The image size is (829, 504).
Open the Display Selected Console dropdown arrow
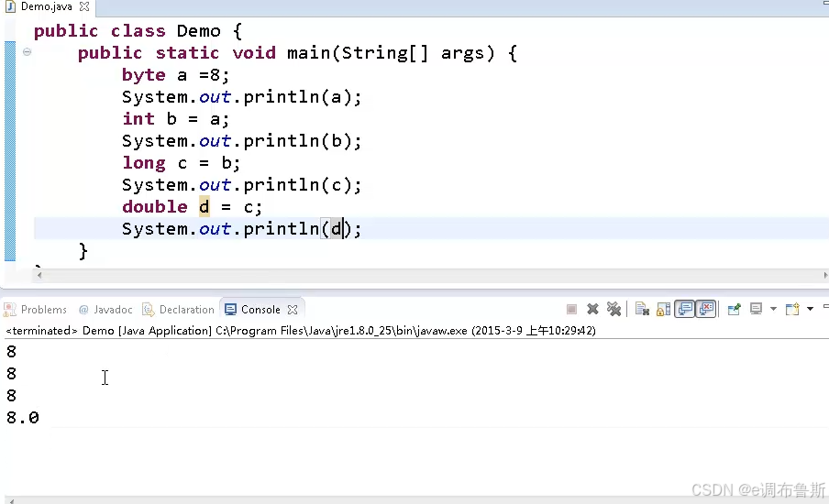773,309
